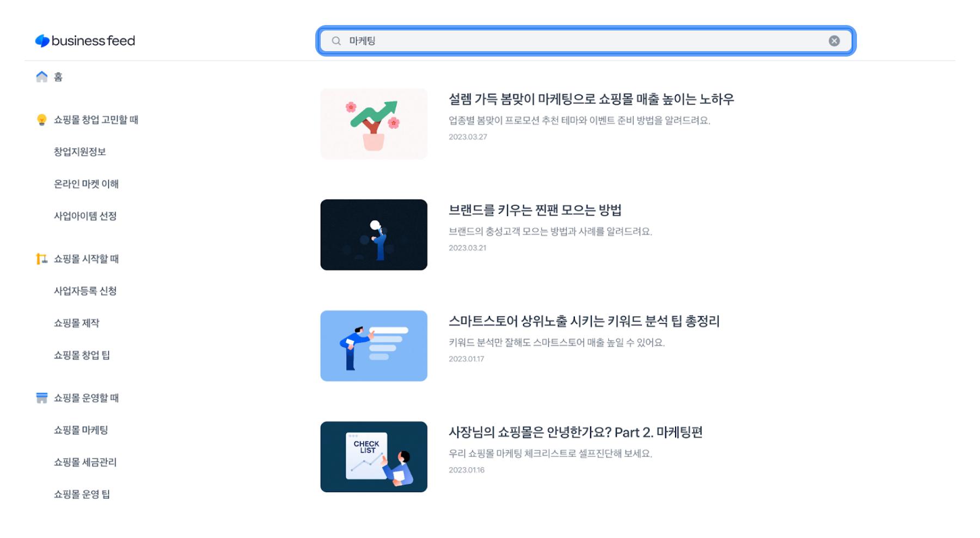
Task: Click the magnifier search icon
Action: [336, 41]
